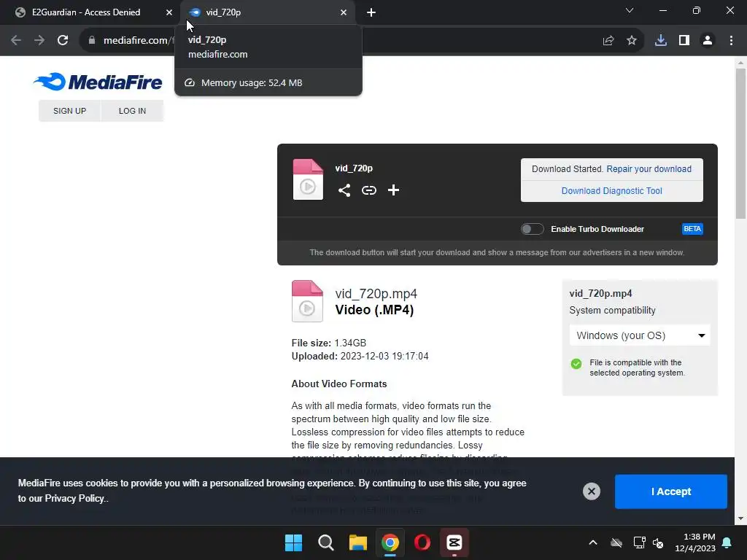Screen dimensions: 747x560
Task: Click the SIGN UP button
Action: (69, 111)
